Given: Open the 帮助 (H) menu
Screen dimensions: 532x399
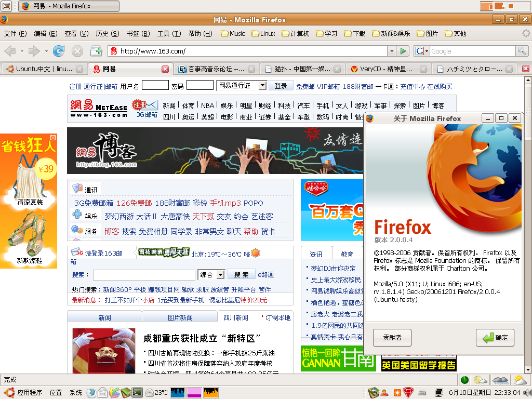Looking at the screenshot, I should tap(200, 34).
